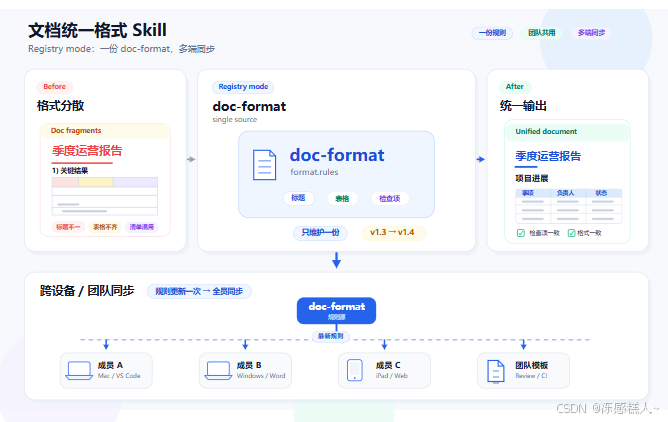Click the 统一输出 heading
This screenshot has width=668, height=422.
click(523, 106)
